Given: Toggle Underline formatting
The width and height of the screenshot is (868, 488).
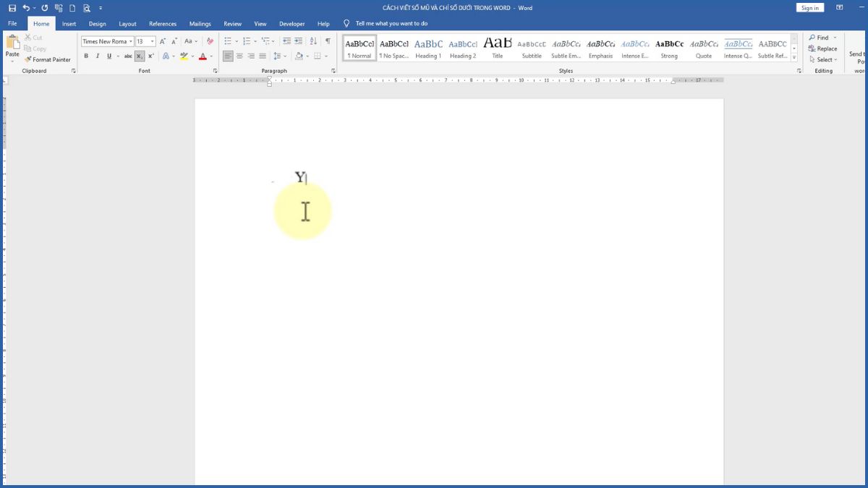Looking at the screenshot, I should (x=111, y=56).
